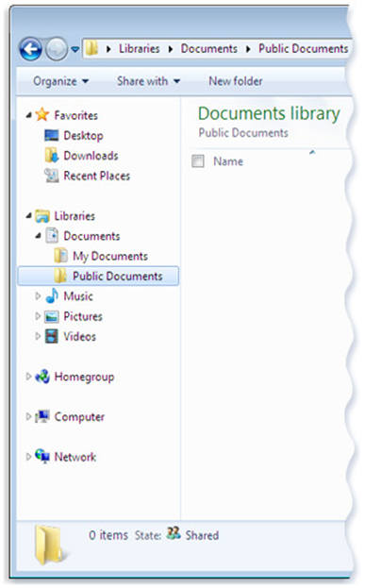
Task: Click the Computer icon
Action: tap(42, 416)
